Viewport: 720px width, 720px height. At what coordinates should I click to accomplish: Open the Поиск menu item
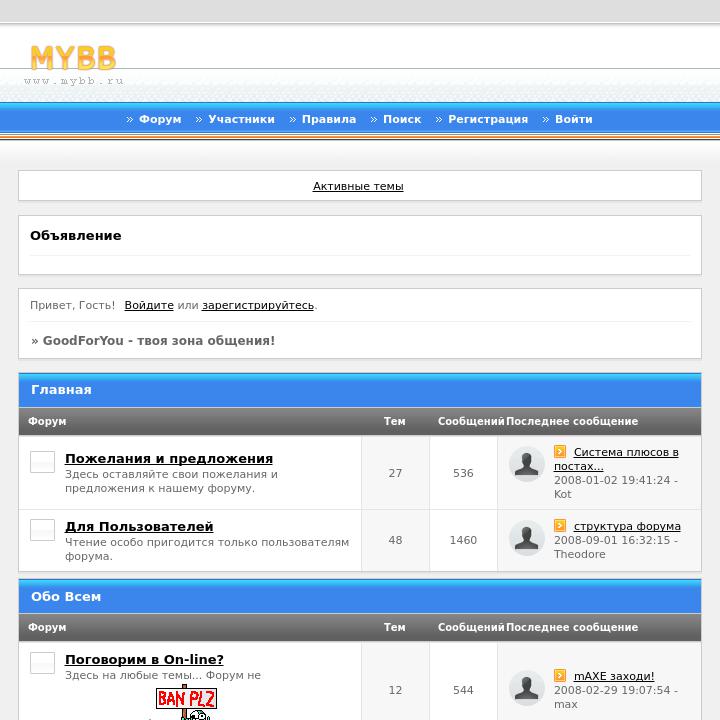[402, 119]
